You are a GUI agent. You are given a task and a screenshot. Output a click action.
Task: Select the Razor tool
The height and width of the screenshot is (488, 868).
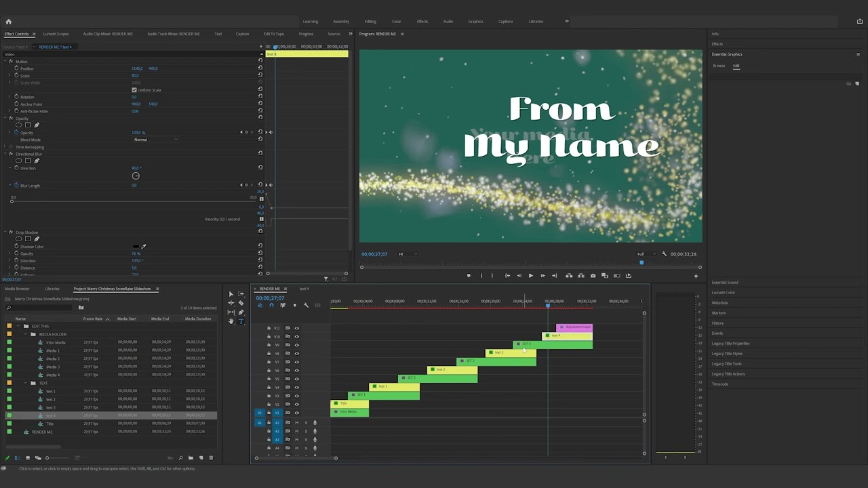241,303
